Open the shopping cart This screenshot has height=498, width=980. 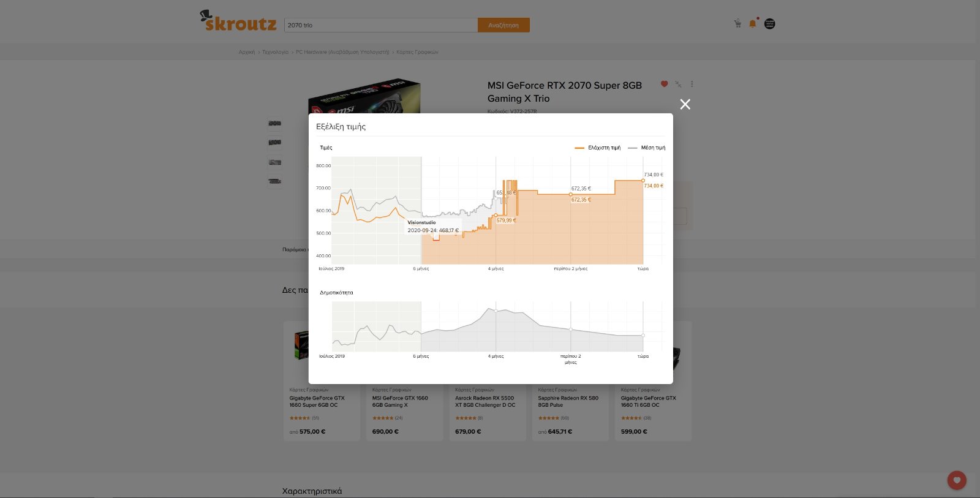pos(737,23)
